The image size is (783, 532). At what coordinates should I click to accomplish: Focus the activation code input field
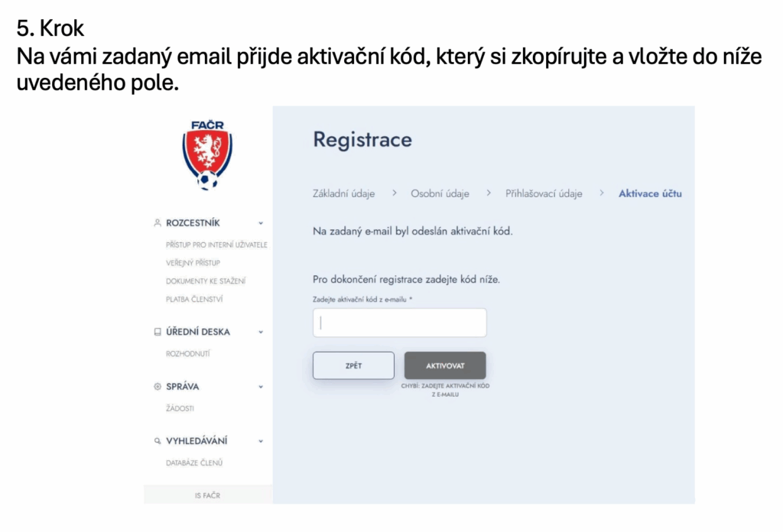point(400,323)
